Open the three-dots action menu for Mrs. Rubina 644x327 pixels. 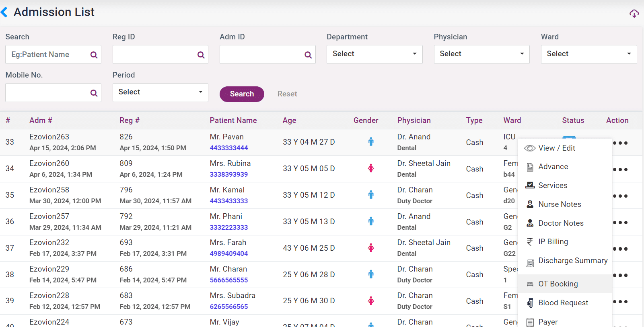pos(620,170)
